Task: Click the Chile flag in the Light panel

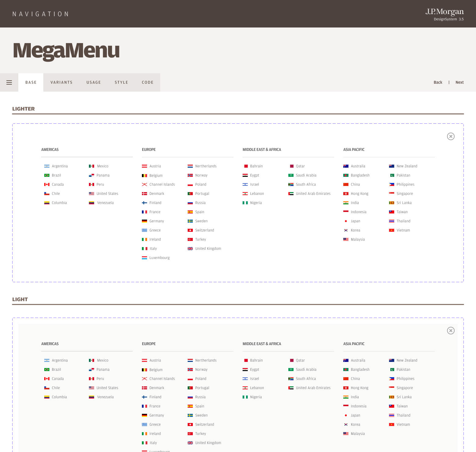Action: tap(47, 388)
